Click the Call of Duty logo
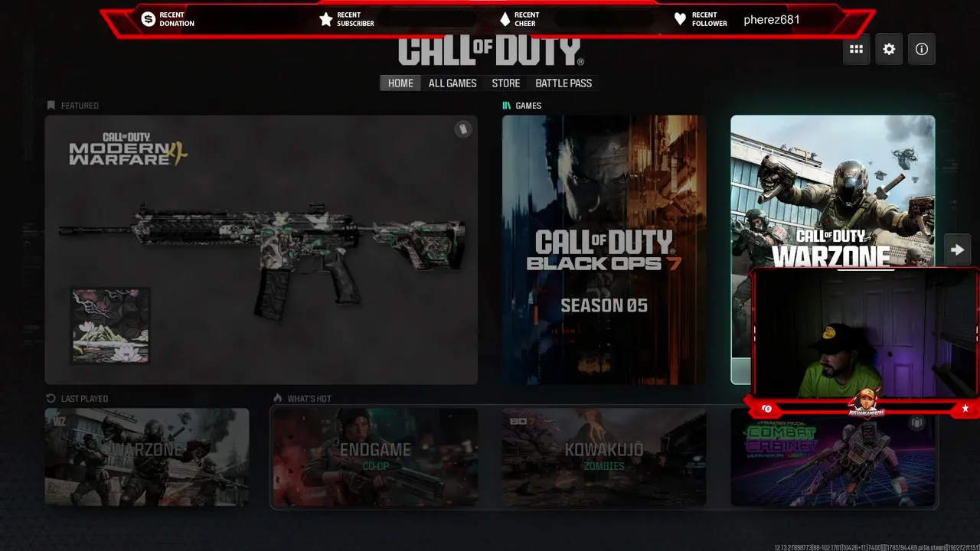 click(x=491, y=51)
